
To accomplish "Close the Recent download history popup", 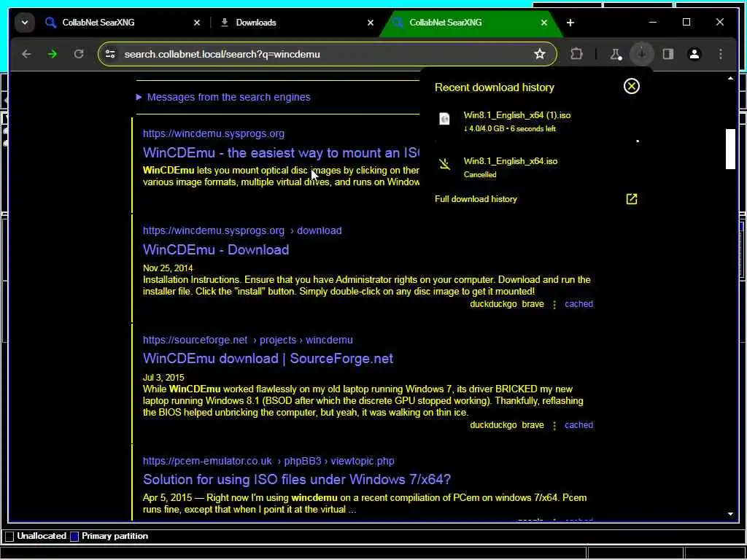I will pyautogui.click(x=631, y=86).
